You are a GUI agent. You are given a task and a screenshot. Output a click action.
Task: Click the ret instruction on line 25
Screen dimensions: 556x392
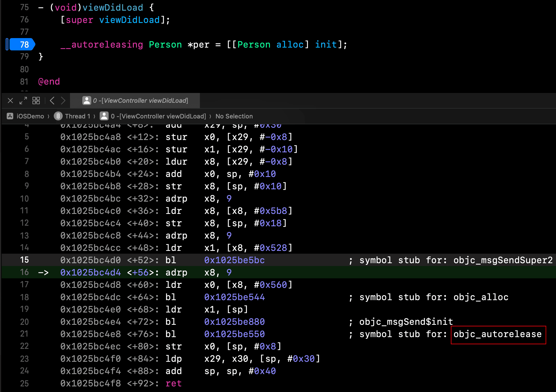pos(173,384)
